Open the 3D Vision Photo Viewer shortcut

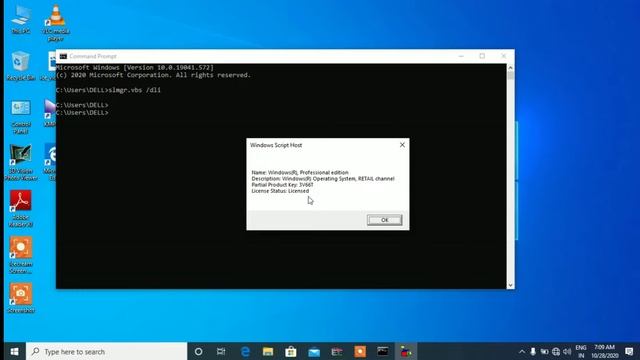click(20, 163)
